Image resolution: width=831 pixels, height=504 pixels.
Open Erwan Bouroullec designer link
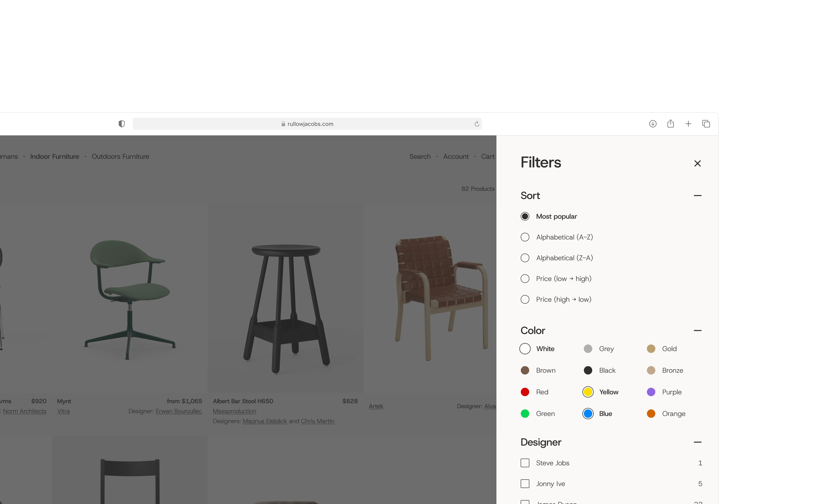179,411
